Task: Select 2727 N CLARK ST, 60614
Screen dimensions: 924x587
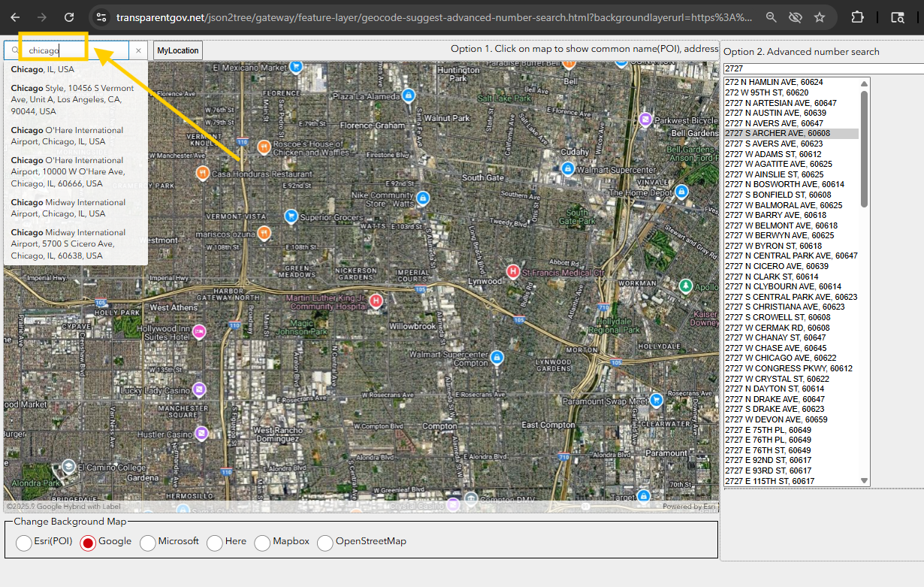Action: pyautogui.click(x=791, y=277)
